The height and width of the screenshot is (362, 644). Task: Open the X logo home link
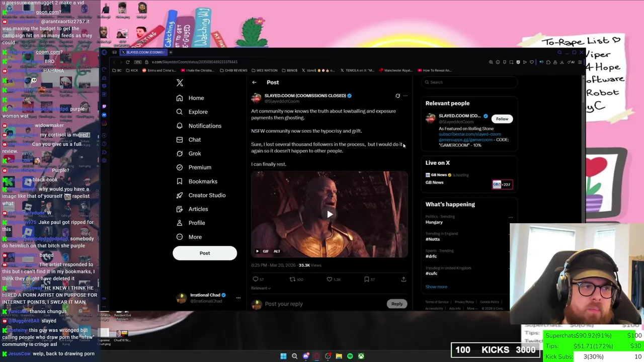(x=180, y=82)
